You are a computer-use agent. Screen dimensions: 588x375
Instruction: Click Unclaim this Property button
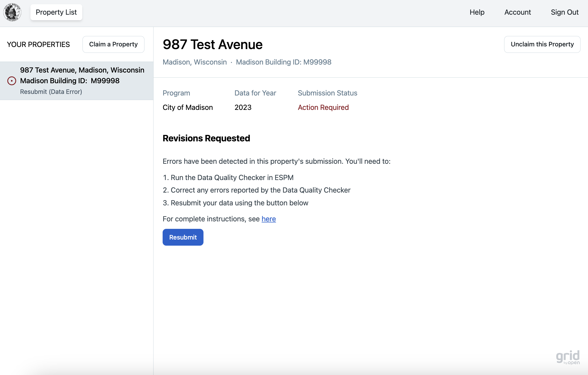click(542, 44)
